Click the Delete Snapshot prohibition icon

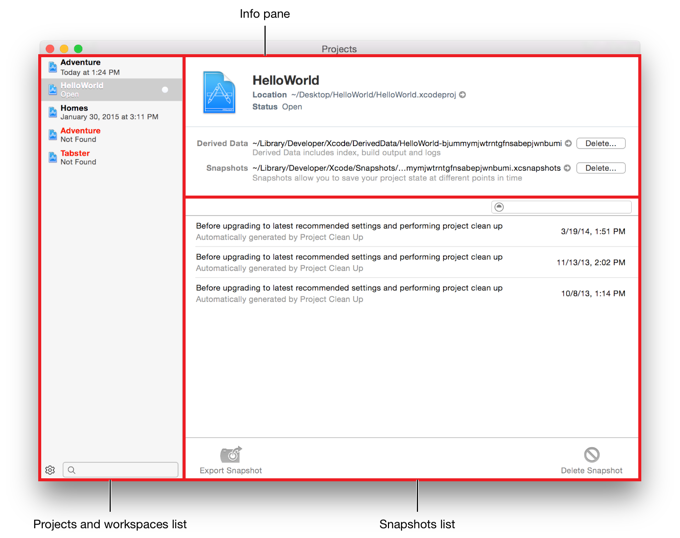coord(592,454)
